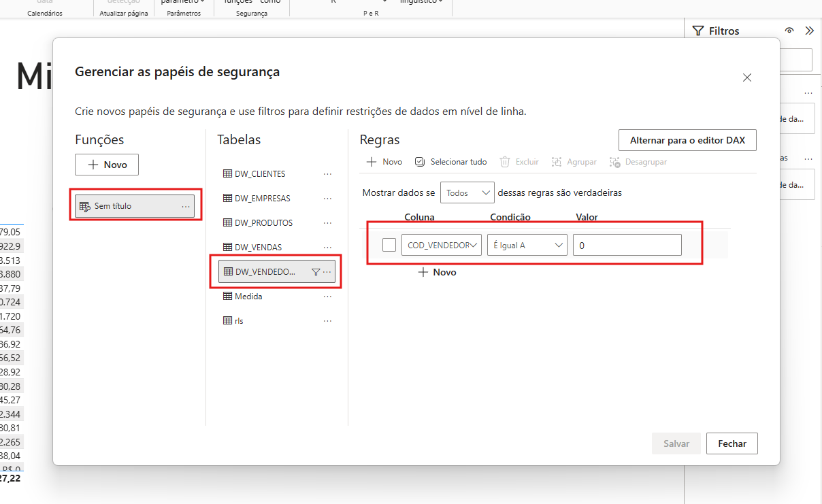This screenshot has height=504, width=822.
Task: Open ellipsis menu for DW_VENDAS table
Action: pyautogui.click(x=327, y=248)
